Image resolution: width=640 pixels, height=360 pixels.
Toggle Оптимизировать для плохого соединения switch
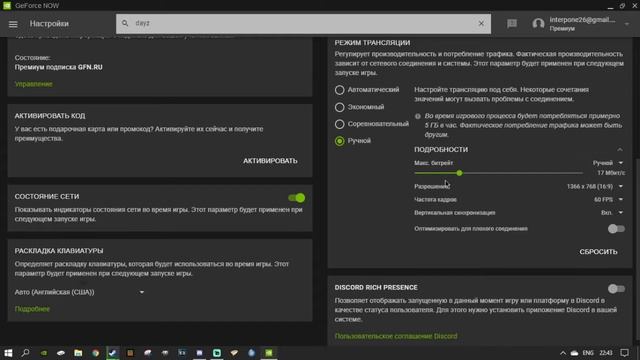(x=616, y=229)
